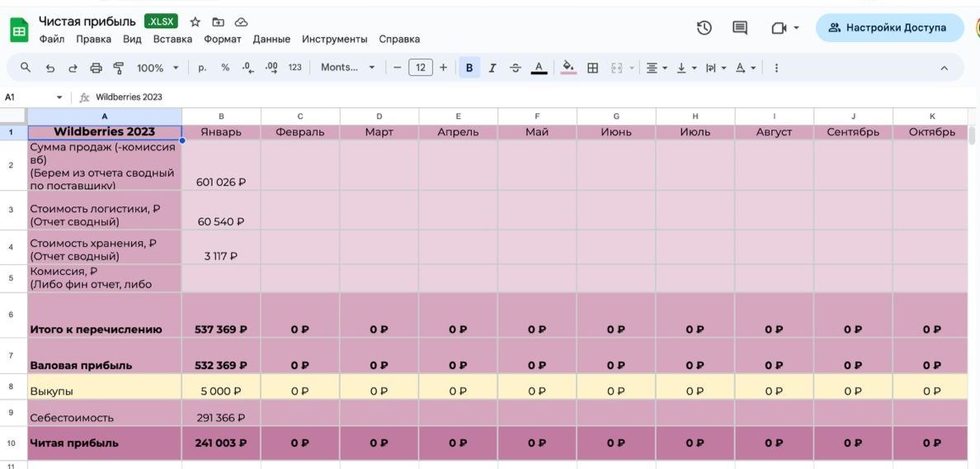Click the .XLSX file format badge
The width and height of the screenshot is (980, 469).
[x=161, y=22]
